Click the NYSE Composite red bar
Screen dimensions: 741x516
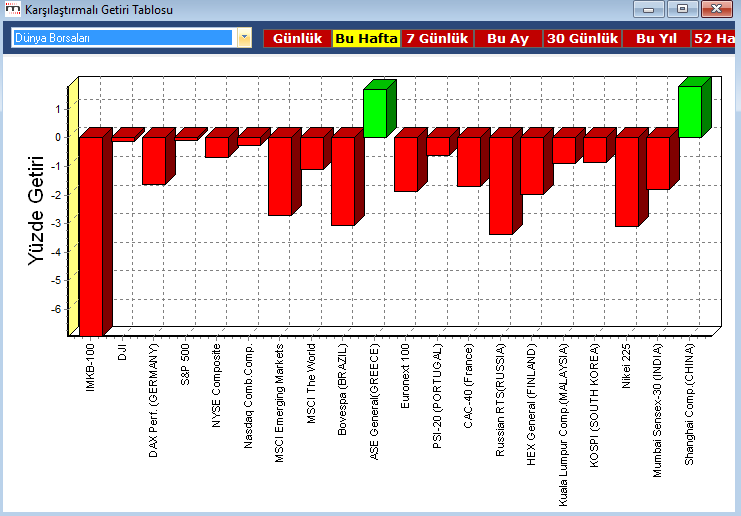click(x=217, y=147)
